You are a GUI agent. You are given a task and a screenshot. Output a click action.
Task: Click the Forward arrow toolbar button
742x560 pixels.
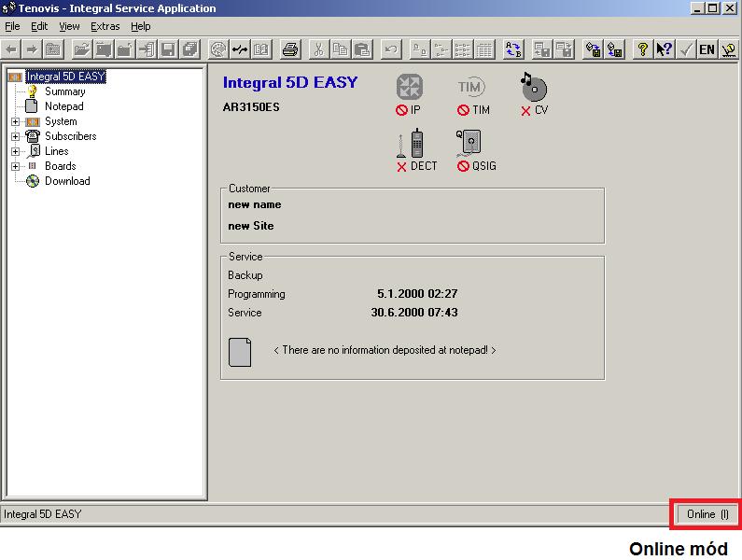click(x=32, y=49)
